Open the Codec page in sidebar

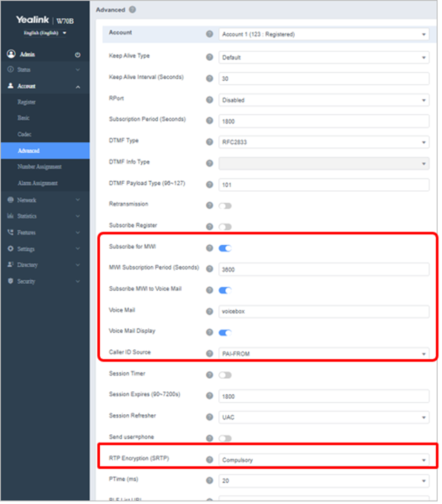click(25, 134)
